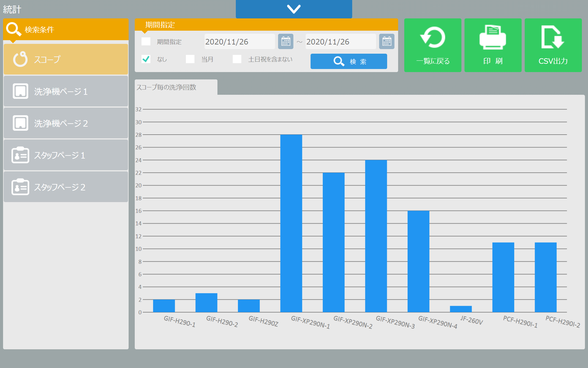The height and width of the screenshot is (368, 588).
Task: Enable the 期間指定 checkbox
Action: tap(146, 41)
